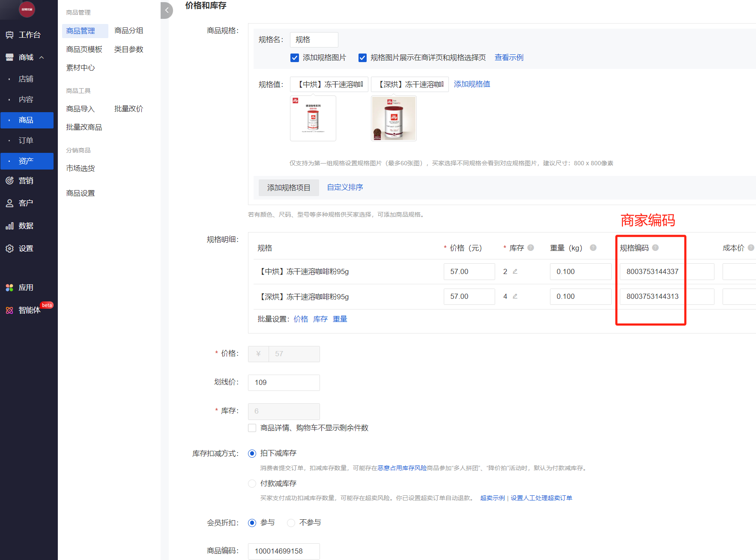Click 自定义排序 link
This screenshot has width=756, height=560.
point(345,188)
